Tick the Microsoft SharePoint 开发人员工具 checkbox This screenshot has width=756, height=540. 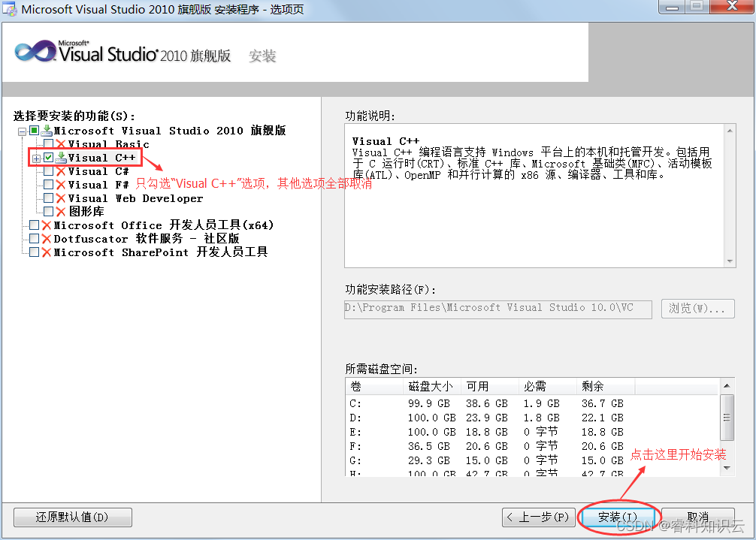(x=35, y=252)
